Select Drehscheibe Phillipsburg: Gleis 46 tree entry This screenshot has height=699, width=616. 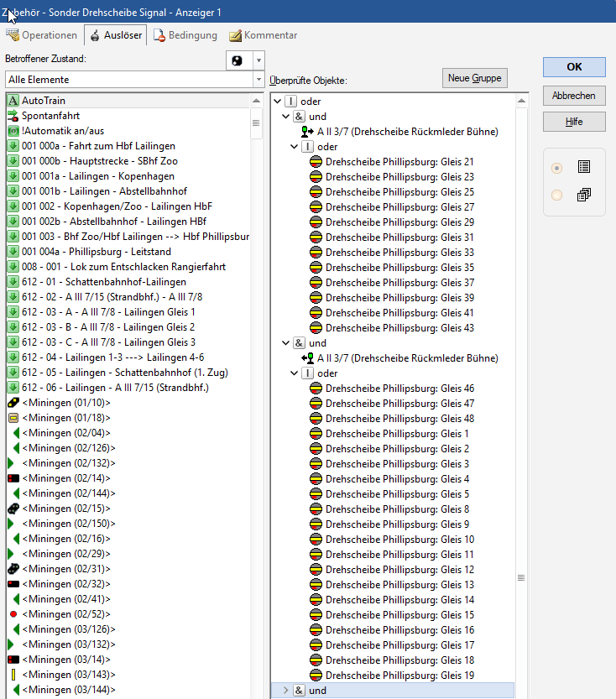pos(399,389)
